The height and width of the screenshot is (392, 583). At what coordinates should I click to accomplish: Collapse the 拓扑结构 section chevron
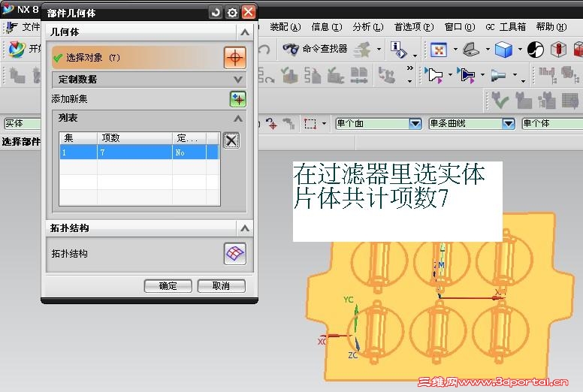point(245,228)
